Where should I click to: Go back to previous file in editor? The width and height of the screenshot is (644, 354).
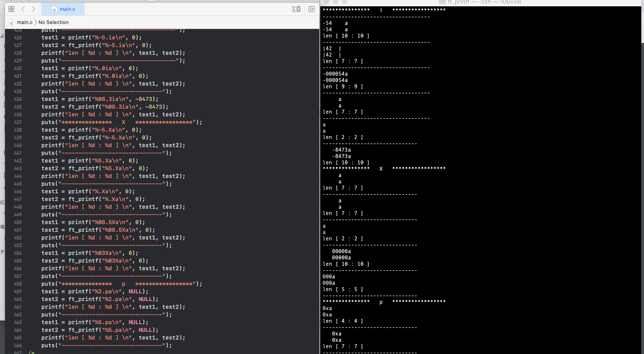(x=23, y=9)
